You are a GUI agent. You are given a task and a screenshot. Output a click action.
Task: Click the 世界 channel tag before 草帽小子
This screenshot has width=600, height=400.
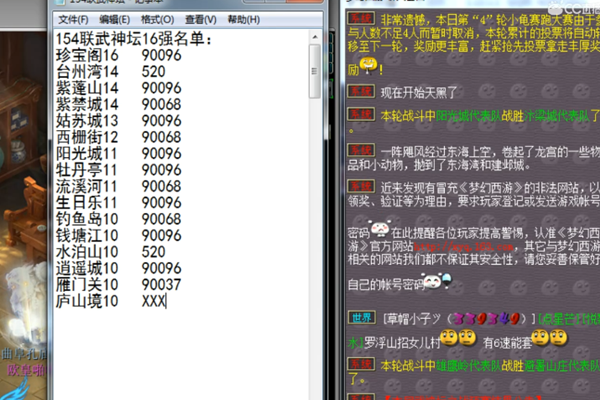(359, 319)
